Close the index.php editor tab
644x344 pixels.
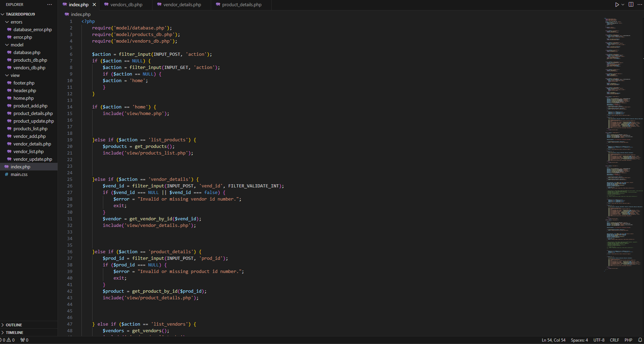coord(94,5)
